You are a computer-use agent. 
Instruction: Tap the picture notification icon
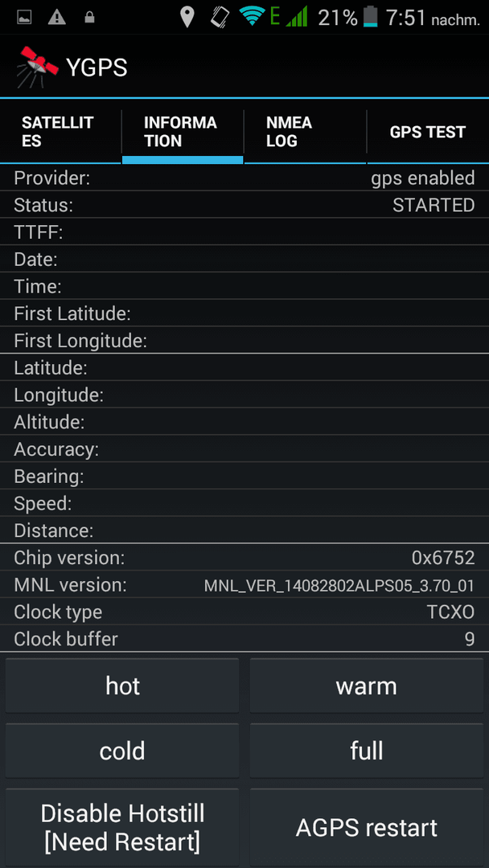pyautogui.click(x=24, y=18)
